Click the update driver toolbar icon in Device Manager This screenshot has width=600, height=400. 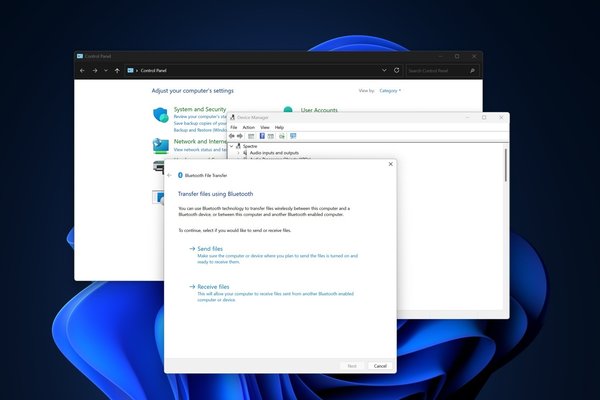(282, 136)
